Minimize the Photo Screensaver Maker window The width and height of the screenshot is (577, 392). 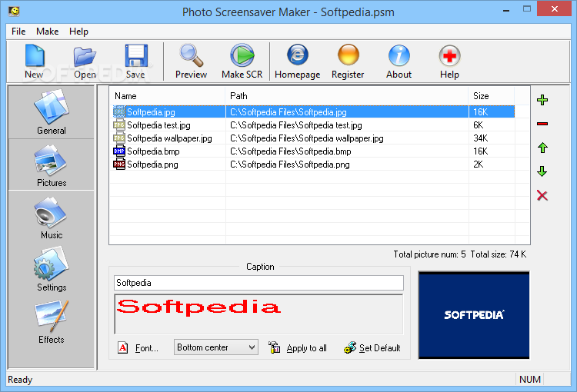point(506,9)
